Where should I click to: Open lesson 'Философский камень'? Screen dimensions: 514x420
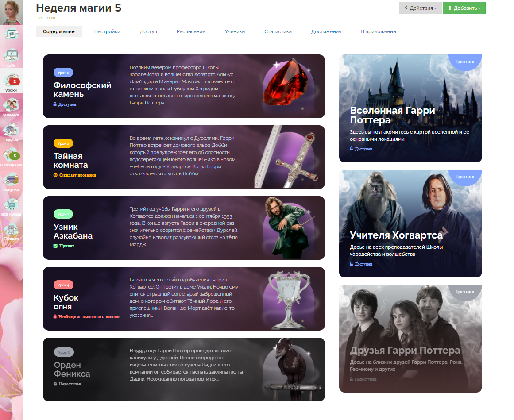(82, 89)
